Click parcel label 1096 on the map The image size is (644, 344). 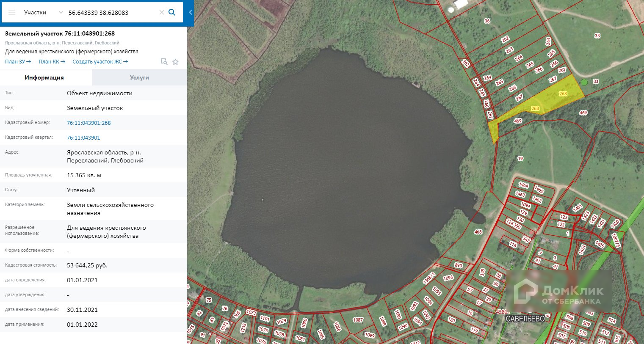coord(448,278)
